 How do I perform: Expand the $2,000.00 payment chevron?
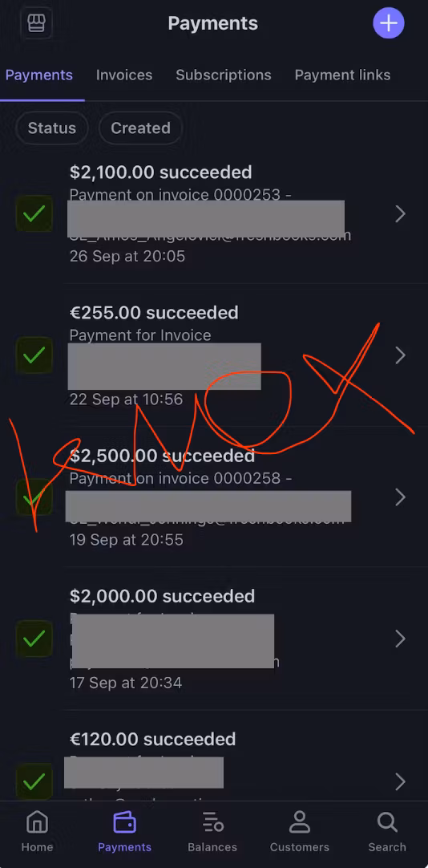(401, 639)
